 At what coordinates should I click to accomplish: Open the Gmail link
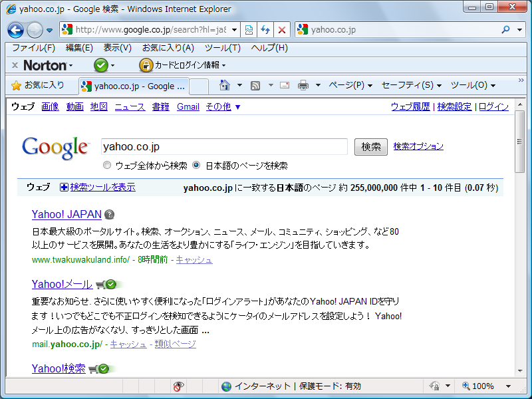pyautogui.click(x=188, y=106)
